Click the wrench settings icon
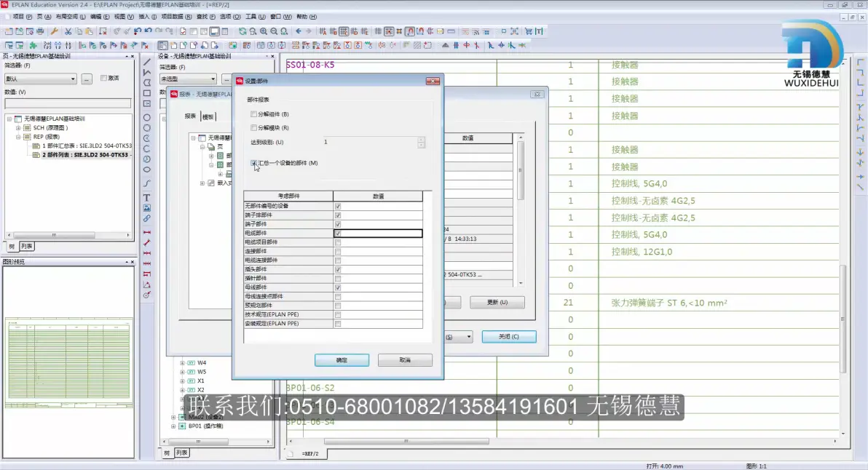This screenshot has height=470, width=868. pos(54,31)
